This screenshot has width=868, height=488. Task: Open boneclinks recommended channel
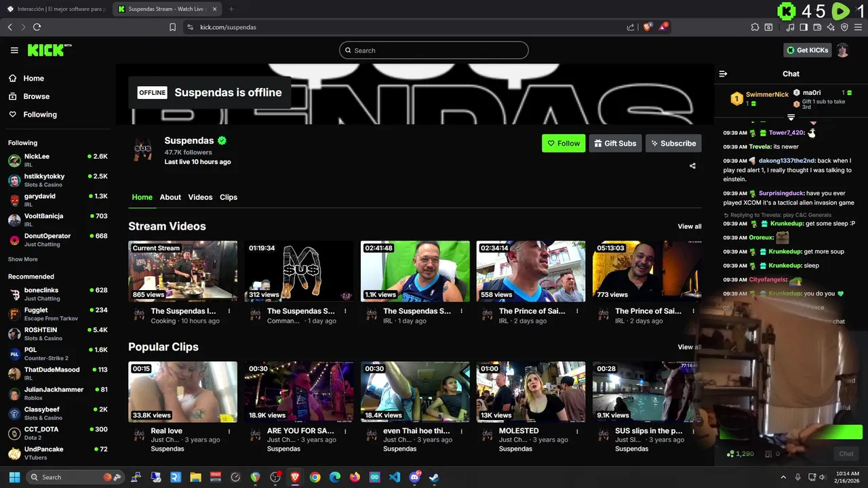coord(58,293)
